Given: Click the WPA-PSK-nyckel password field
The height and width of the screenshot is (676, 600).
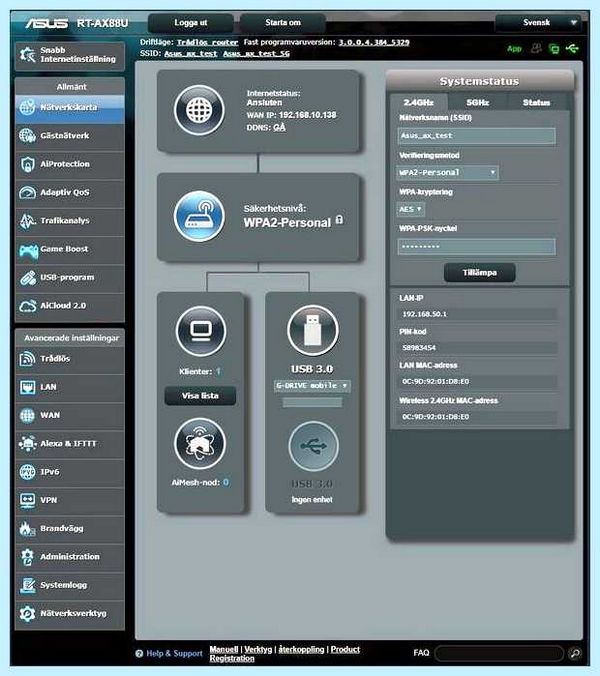Looking at the screenshot, I should tap(476, 247).
